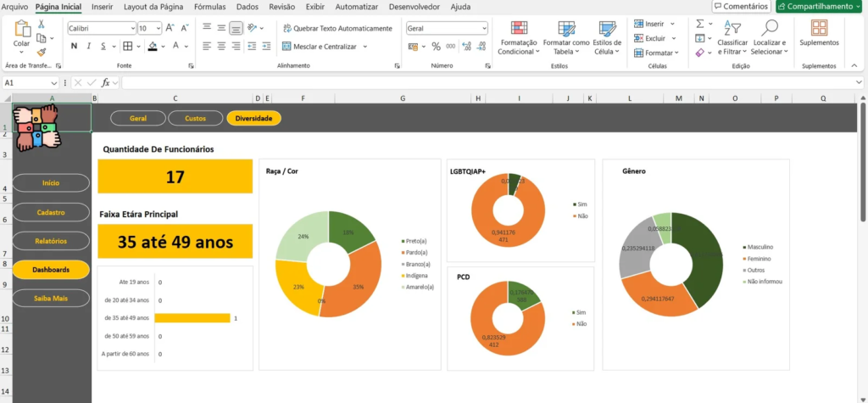This screenshot has width=868, height=403.
Task: Click the Custos dashboard button
Action: point(195,118)
